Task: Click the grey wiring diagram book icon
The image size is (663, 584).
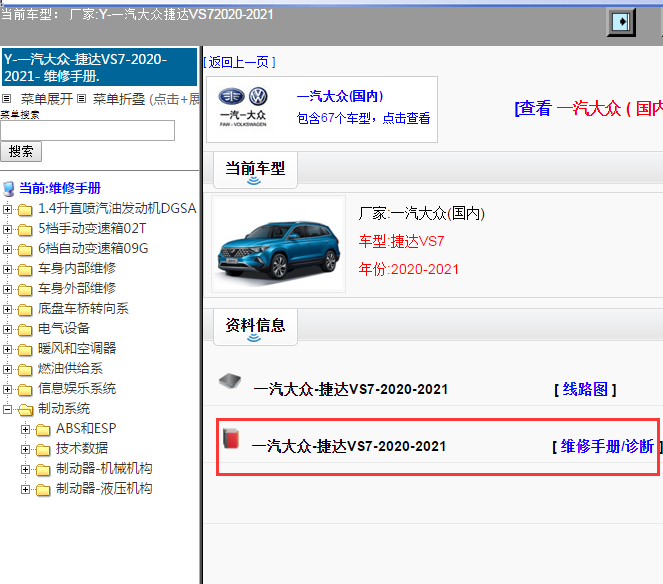Action: (x=230, y=381)
